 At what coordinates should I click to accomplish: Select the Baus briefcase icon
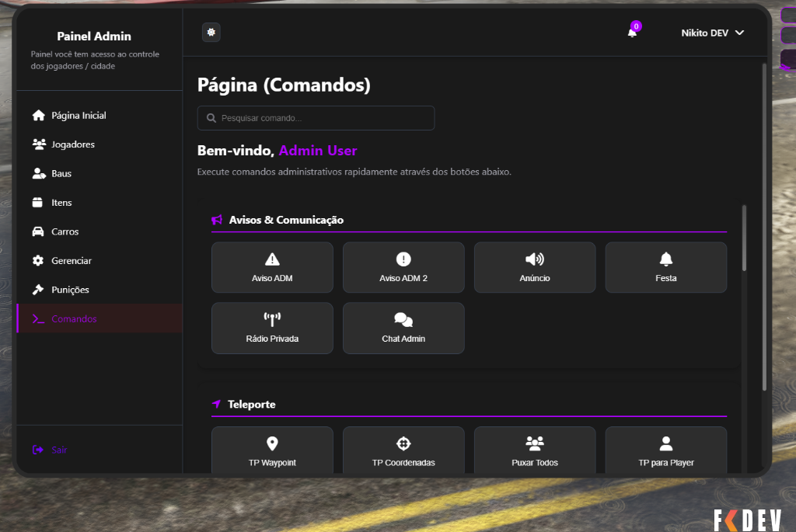click(37, 173)
